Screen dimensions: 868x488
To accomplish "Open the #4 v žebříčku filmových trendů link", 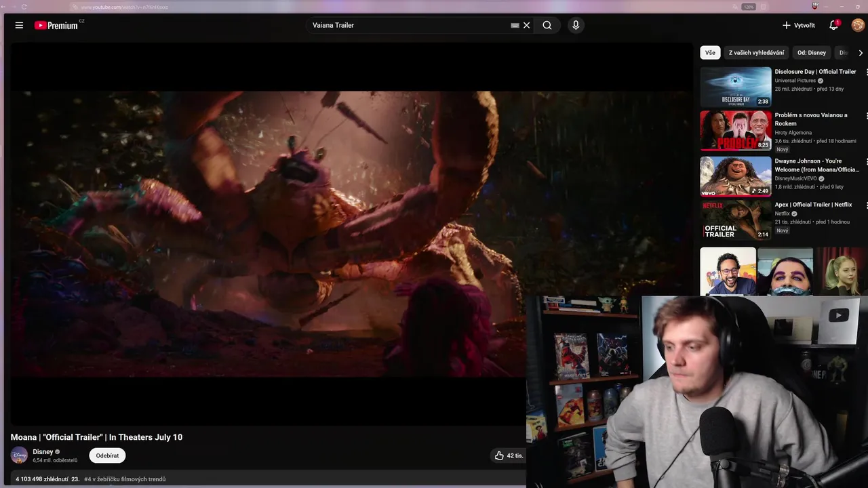I will click(x=125, y=479).
